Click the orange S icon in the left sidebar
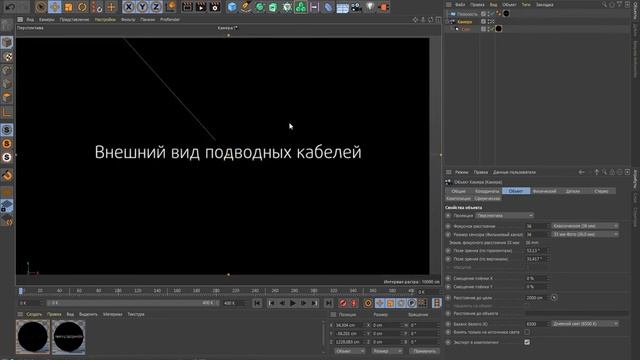640x360 pixels. tap(7, 144)
